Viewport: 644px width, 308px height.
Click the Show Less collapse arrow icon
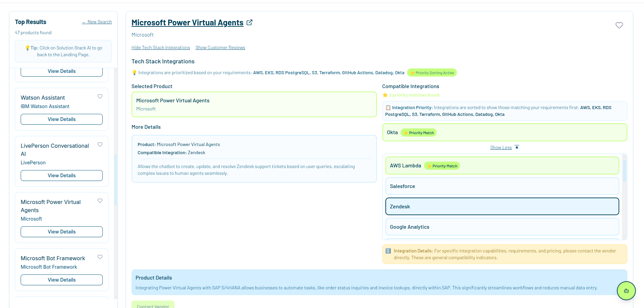point(517,147)
